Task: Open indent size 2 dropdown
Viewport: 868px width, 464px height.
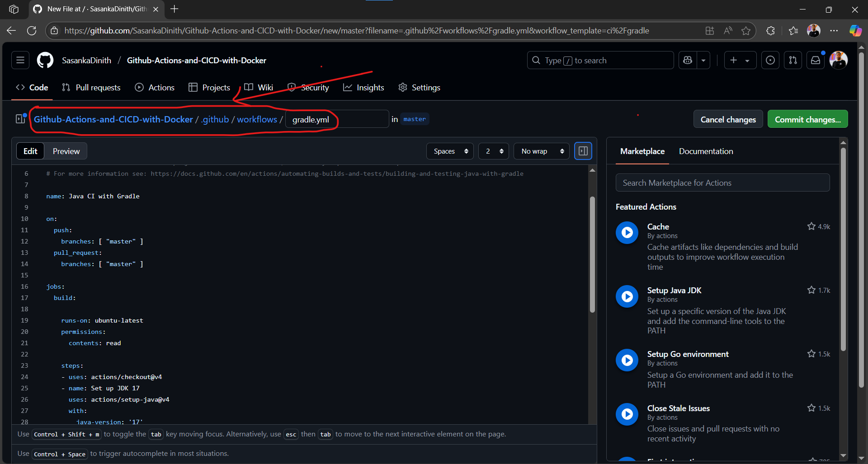Action: (x=494, y=151)
